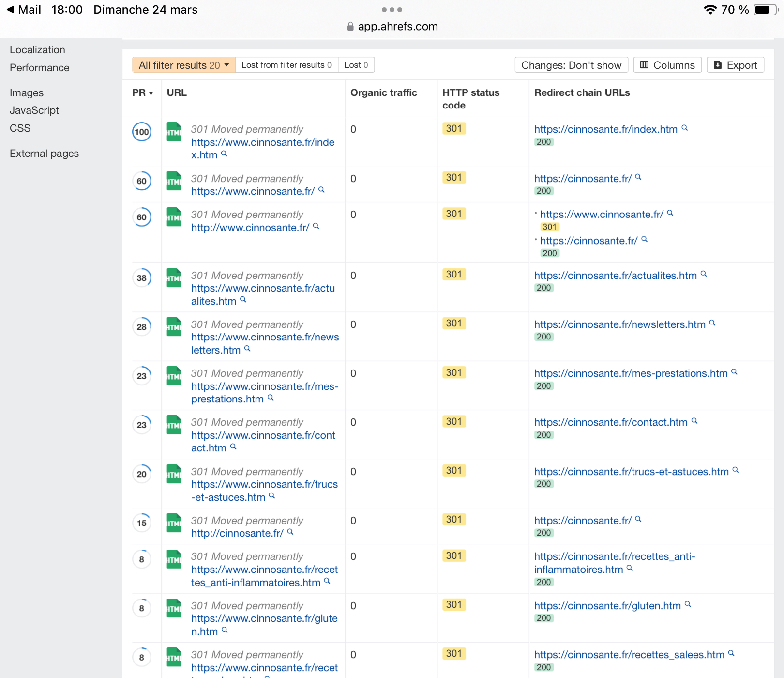Select the Lost tab
The image size is (784, 678).
[356, 65]
